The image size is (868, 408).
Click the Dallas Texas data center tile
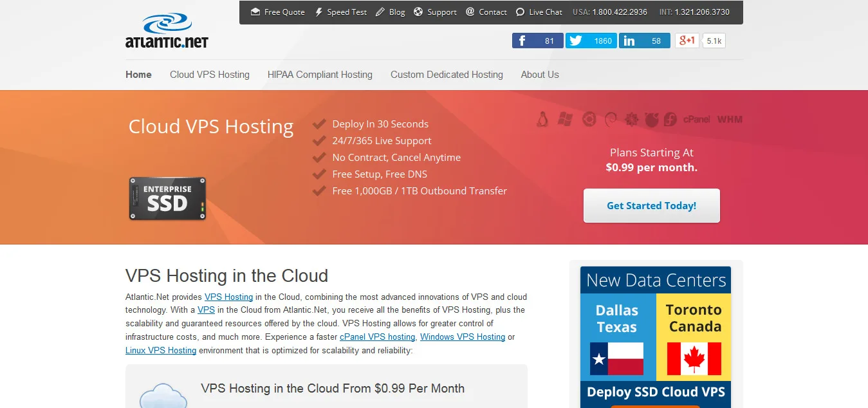(618, 337)
